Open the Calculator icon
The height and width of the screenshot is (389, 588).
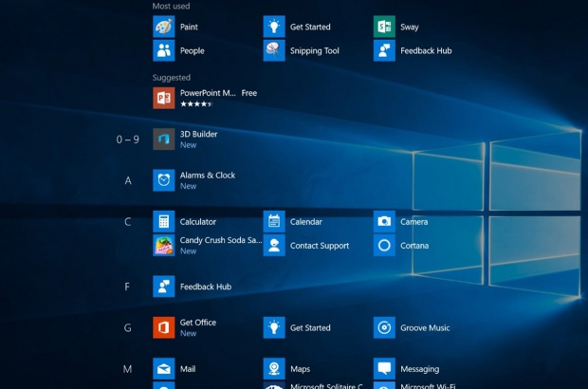pos(163,221)
